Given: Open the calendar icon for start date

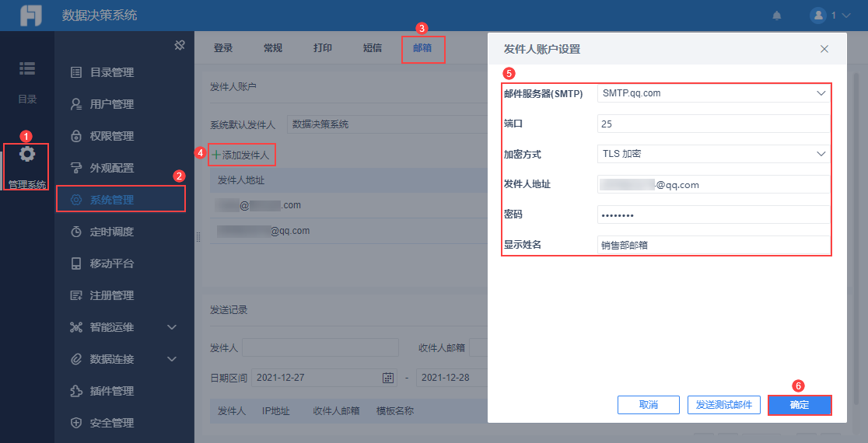Looking at the screenshot, I should coord(389,378).
